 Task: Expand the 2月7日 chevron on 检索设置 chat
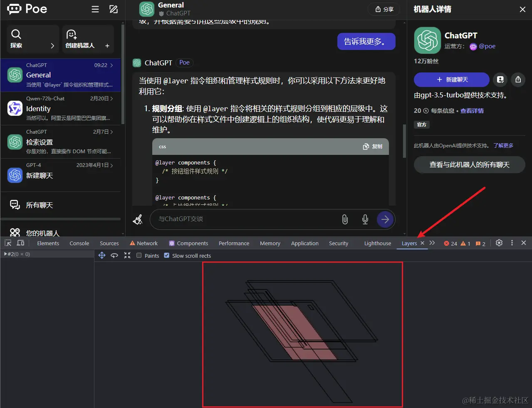111,132
